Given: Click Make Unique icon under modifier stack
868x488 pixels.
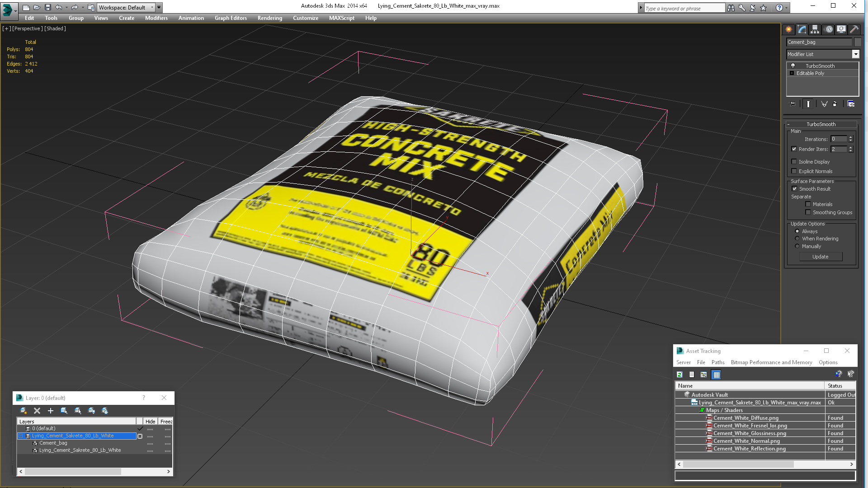Looking at the screenshot, I should (x=824, y=104).
